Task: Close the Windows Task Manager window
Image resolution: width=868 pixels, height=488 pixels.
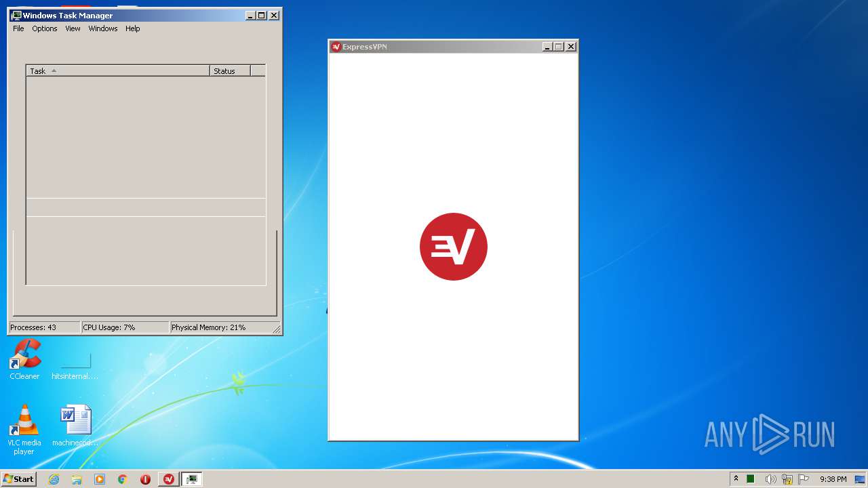Action: click(x=274, y=15)
